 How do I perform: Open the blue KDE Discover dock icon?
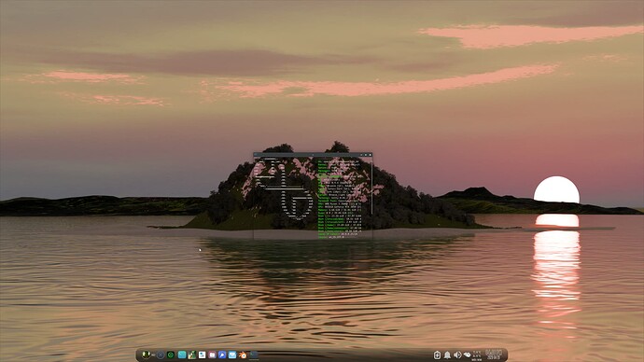click(222, 355)
